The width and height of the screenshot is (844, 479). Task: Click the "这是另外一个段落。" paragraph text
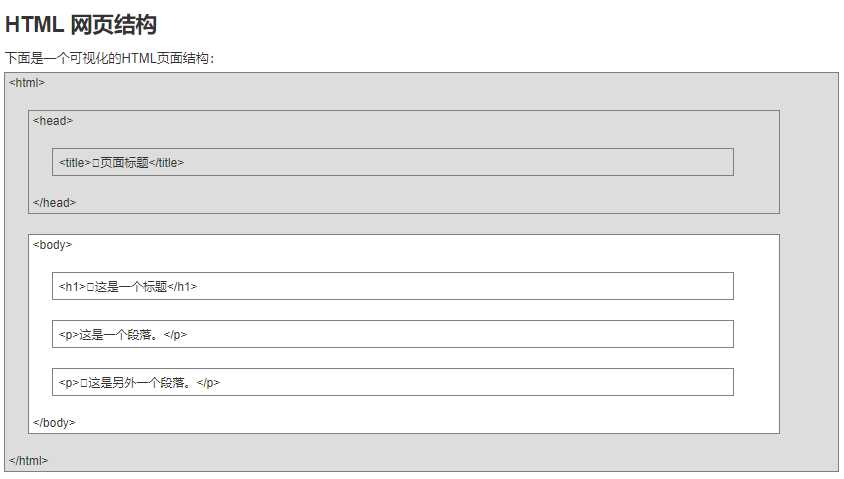click(x=141, y=383)
